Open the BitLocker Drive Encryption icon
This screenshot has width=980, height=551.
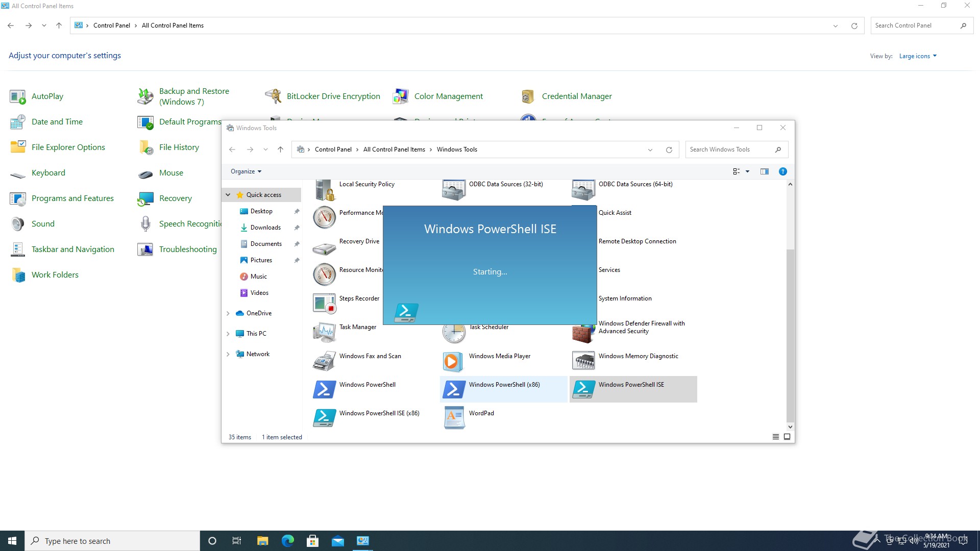pos(273,96)
